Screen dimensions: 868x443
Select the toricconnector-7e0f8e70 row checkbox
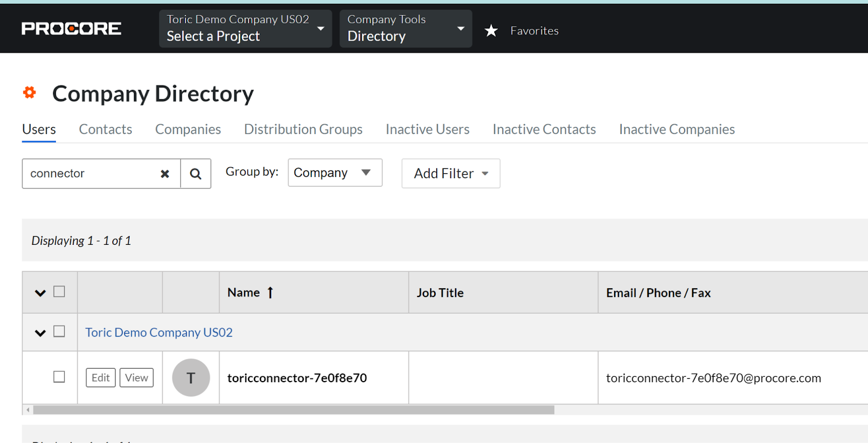[59, 377]
